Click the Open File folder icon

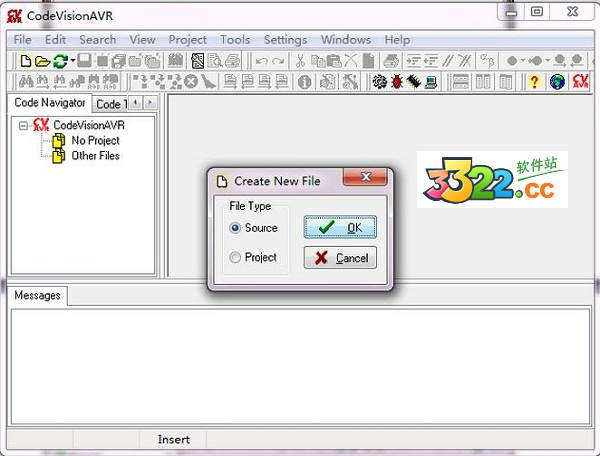[42, 61]
